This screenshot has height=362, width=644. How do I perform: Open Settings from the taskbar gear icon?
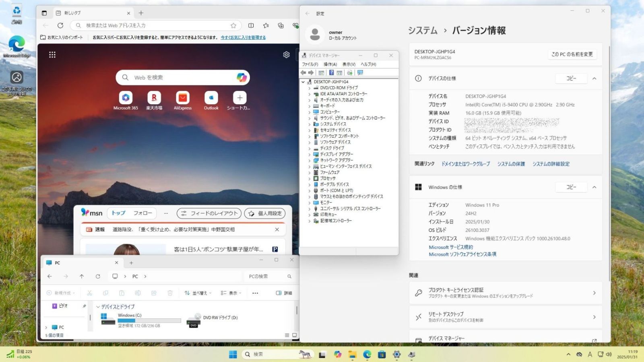pos(397,354)
